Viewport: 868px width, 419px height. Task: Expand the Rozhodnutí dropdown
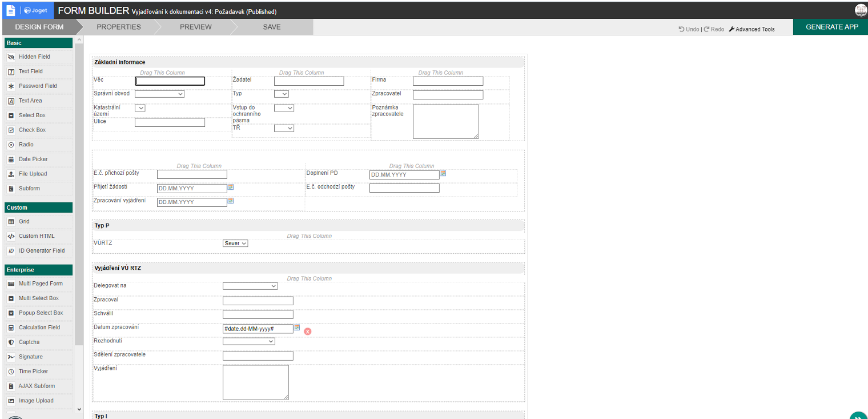click(x=249, y=341)
